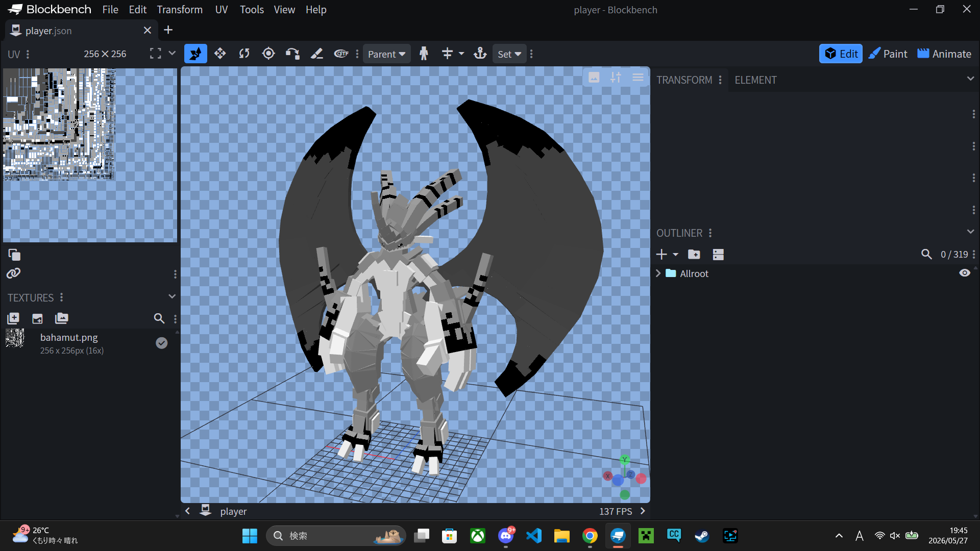Add a new group folder in Outliner

tap(694, 254)
